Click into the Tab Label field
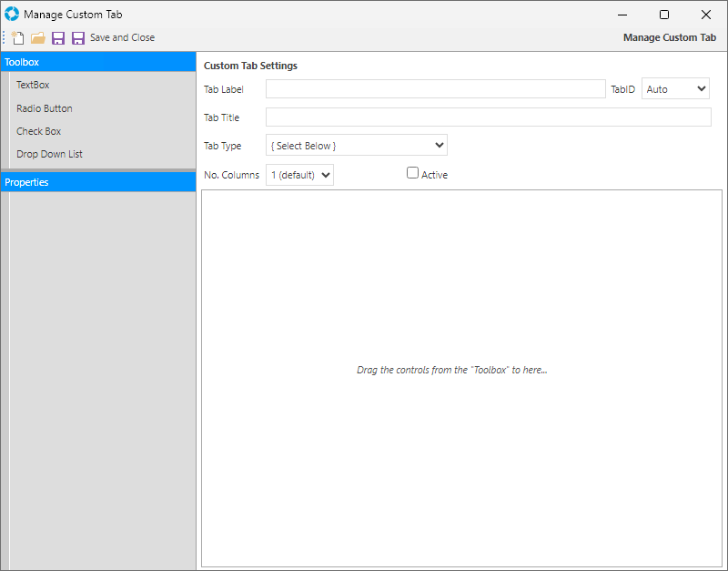The height and width of the screenshot is (571, 728). click(435, 89)
